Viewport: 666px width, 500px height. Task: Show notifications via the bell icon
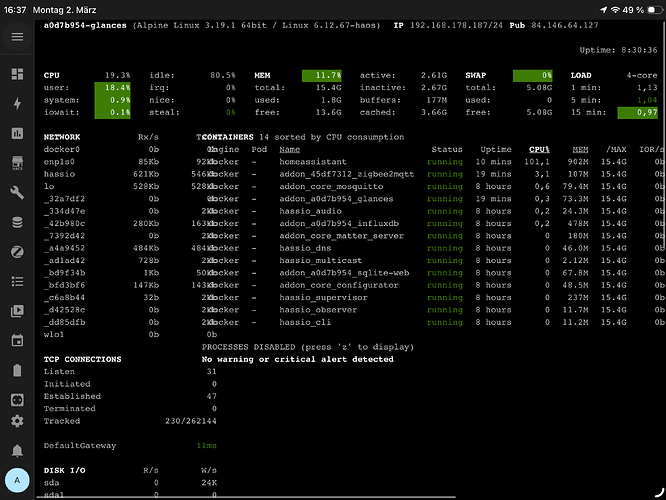pyautogui.click(x=17, y=451)
